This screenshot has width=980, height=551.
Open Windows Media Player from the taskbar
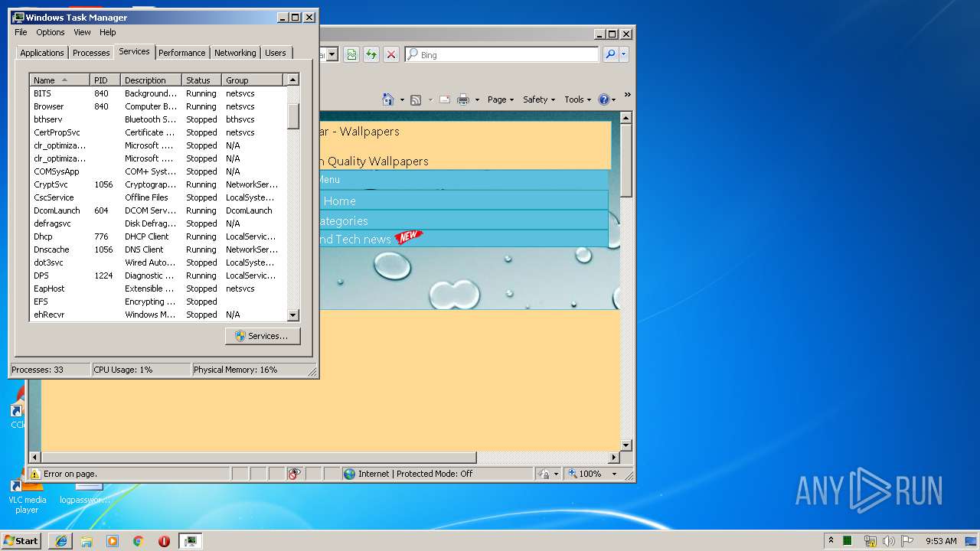(x=113, y=541)
